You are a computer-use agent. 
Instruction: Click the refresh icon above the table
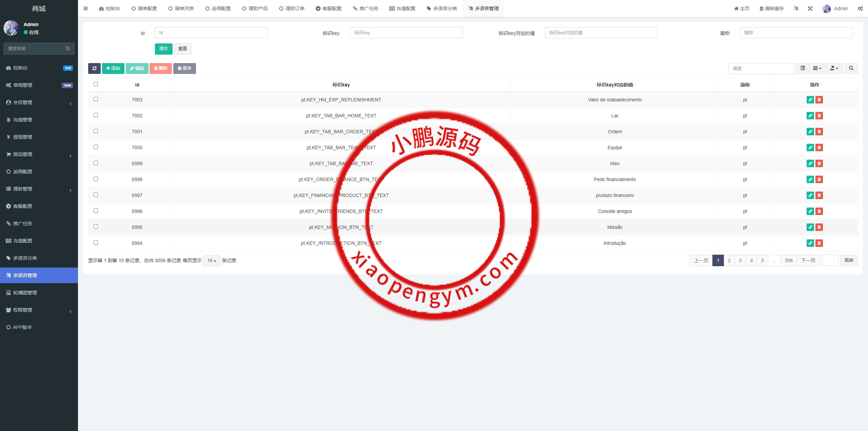(95, 68)
